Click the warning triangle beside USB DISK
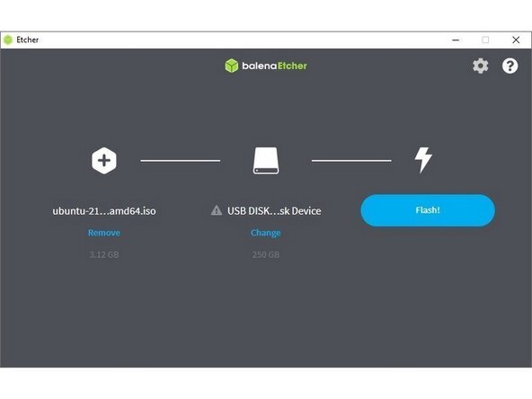Screen dimensions: 532x399 click(217, 210)
